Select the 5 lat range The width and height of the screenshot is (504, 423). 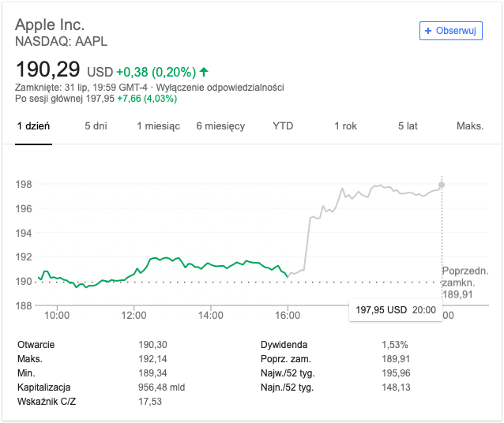(x=408, y=126)
